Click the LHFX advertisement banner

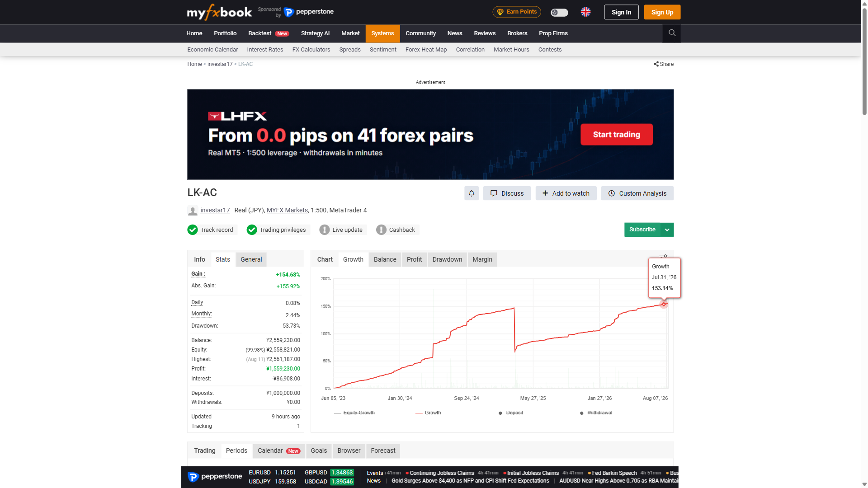click(x=430, y=135)
